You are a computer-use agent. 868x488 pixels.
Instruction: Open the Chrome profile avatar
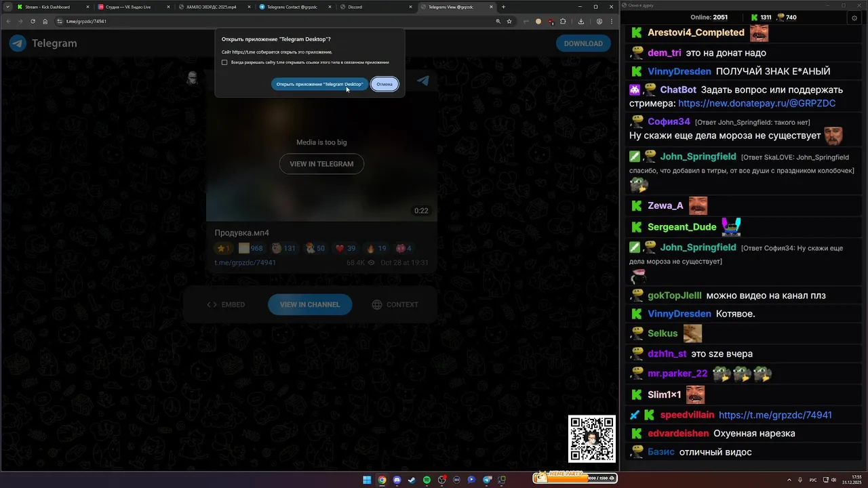point(599,21)
